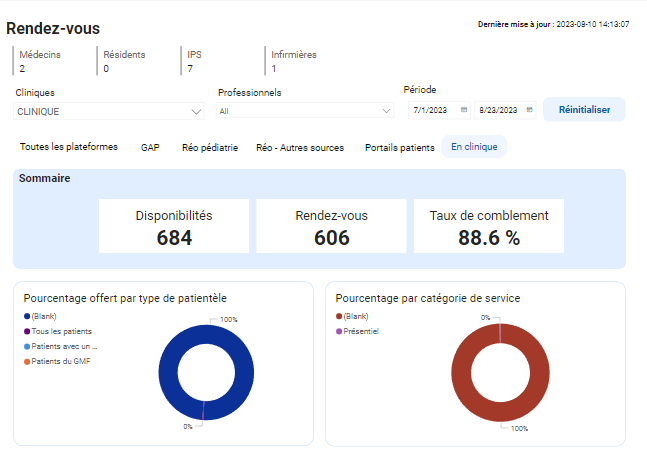
Task: Click the Présentiel legend label
Action: [x=361, y=331]
